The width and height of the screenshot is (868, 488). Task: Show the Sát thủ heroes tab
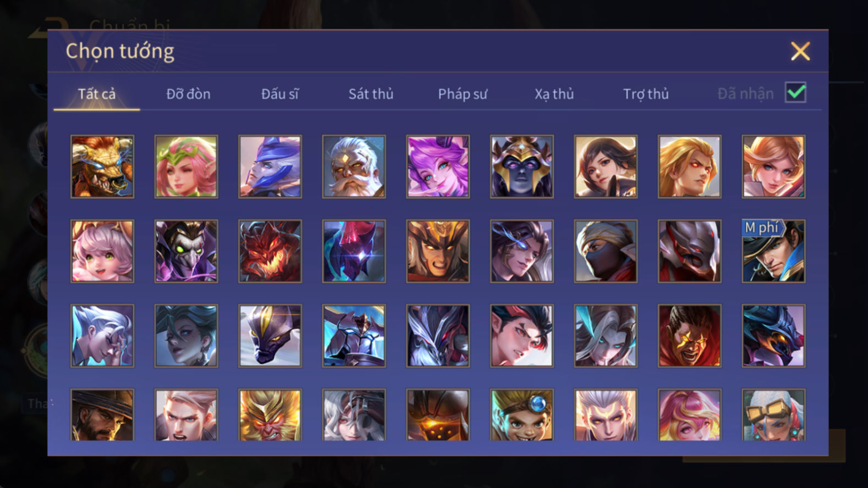point(371,94)
